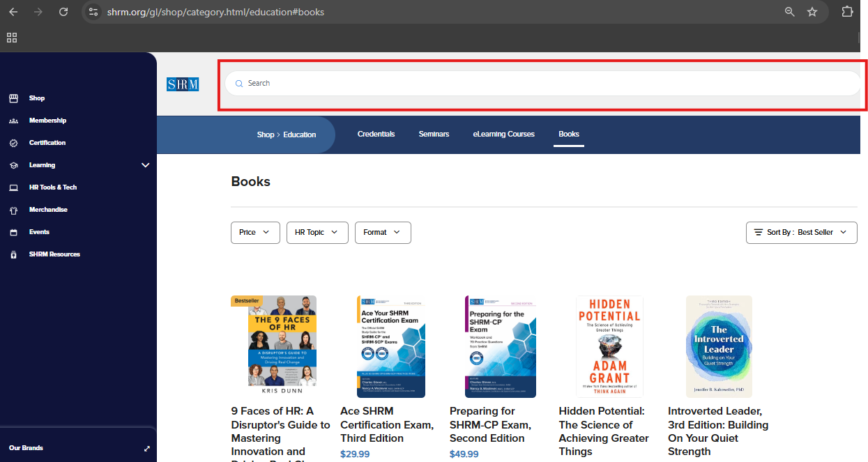Open Shop in the sidebar menu
The height and width of the screenshot is (462, 868).
(37, 98)
